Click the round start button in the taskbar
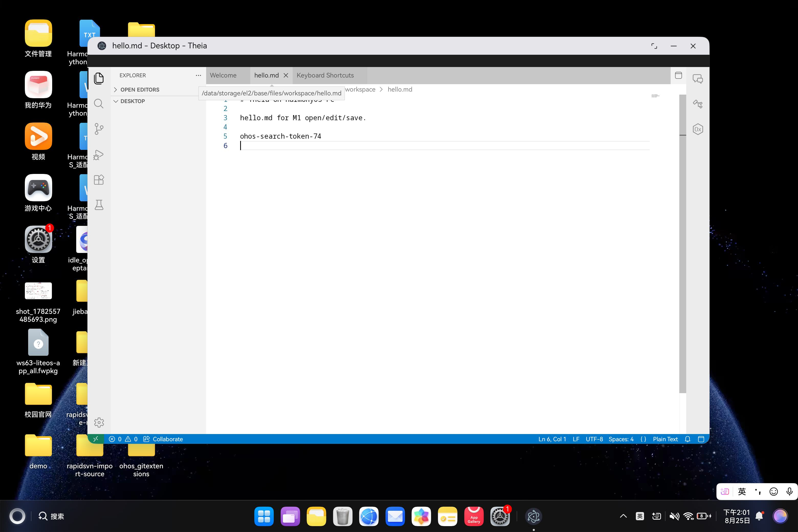The image size is (798, 532). coord(17,516)
